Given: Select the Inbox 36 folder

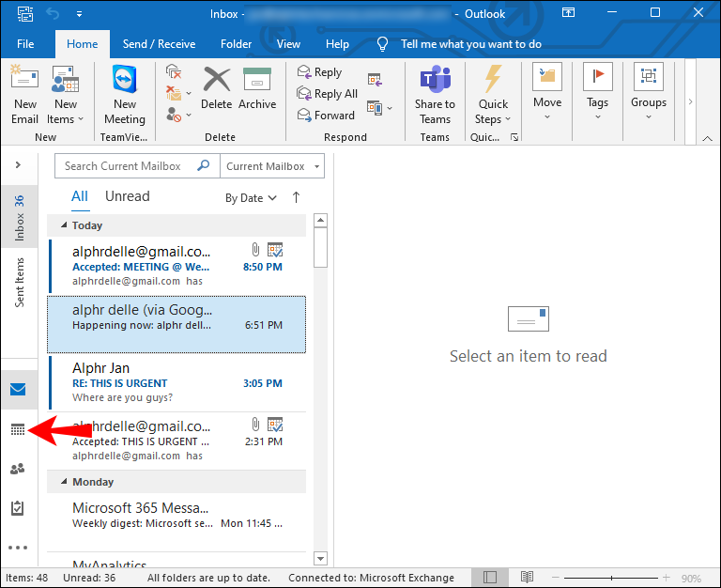Looking at the screenshot, I should point(20,217).
